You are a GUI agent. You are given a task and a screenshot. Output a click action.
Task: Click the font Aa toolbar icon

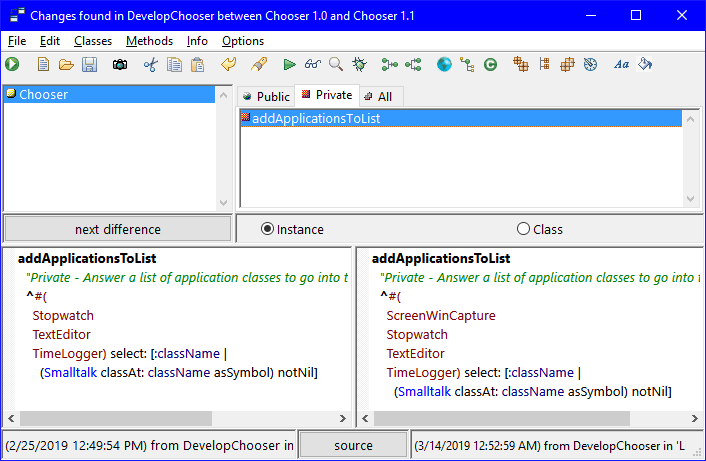(x=621, y=65)
